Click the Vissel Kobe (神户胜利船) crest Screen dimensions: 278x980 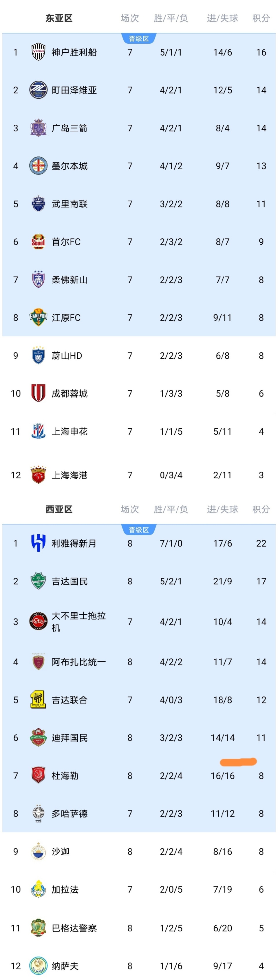click(x=38, y=52)
